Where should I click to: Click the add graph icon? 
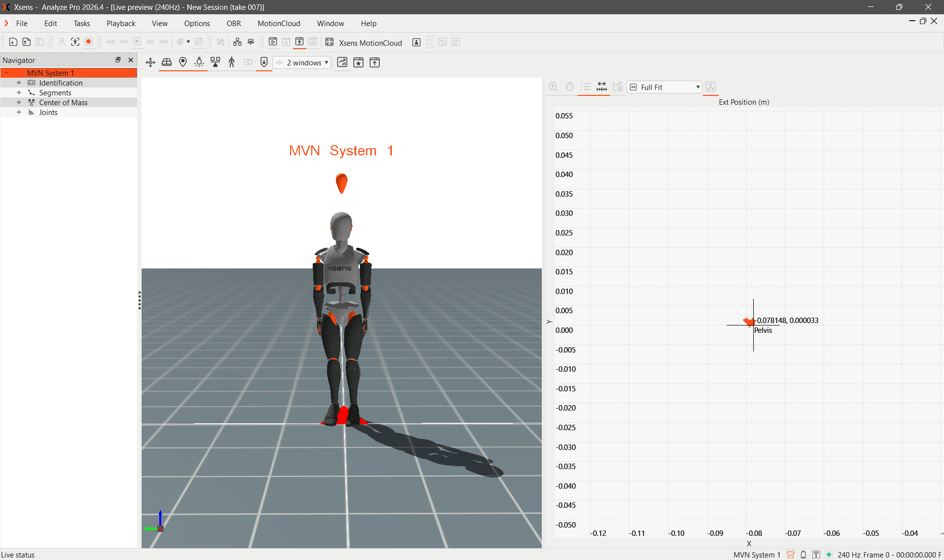pyautogui.click(x=342, y=62)
